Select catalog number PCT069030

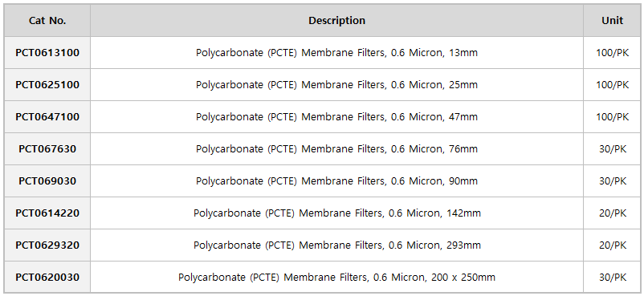click(47, 180)
